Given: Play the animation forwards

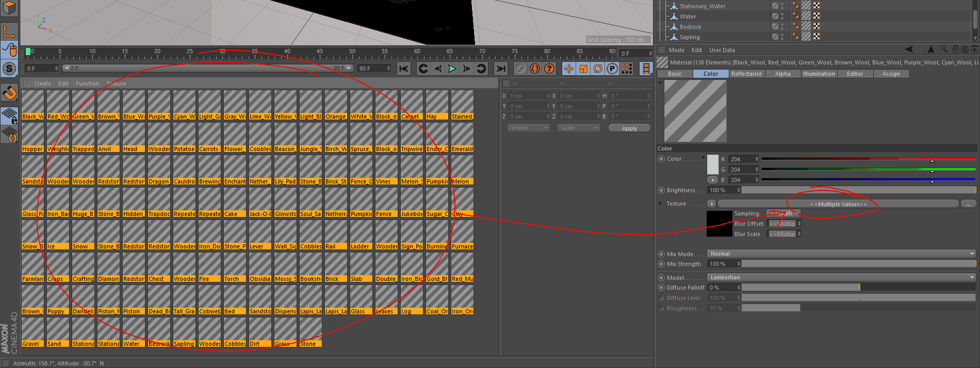Looking at the screenshot, I should tap(452, 69).
